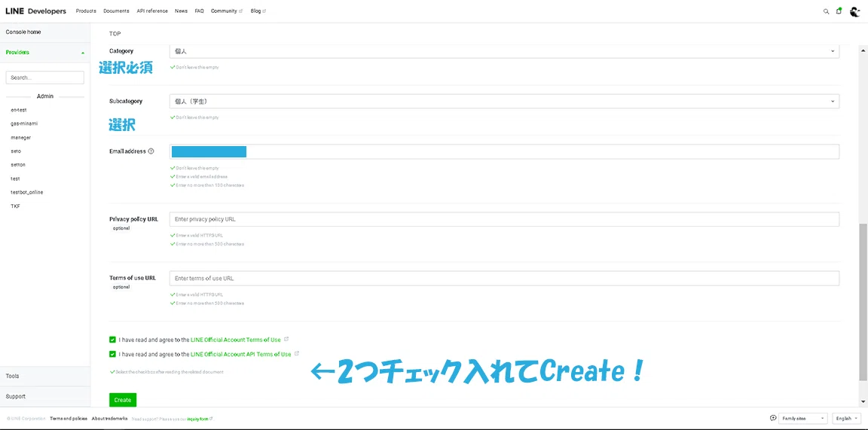The image size is (868, 430).
Task: Toggle LINE Official Account Terms of Use checkbox
Action: point(112,340)
